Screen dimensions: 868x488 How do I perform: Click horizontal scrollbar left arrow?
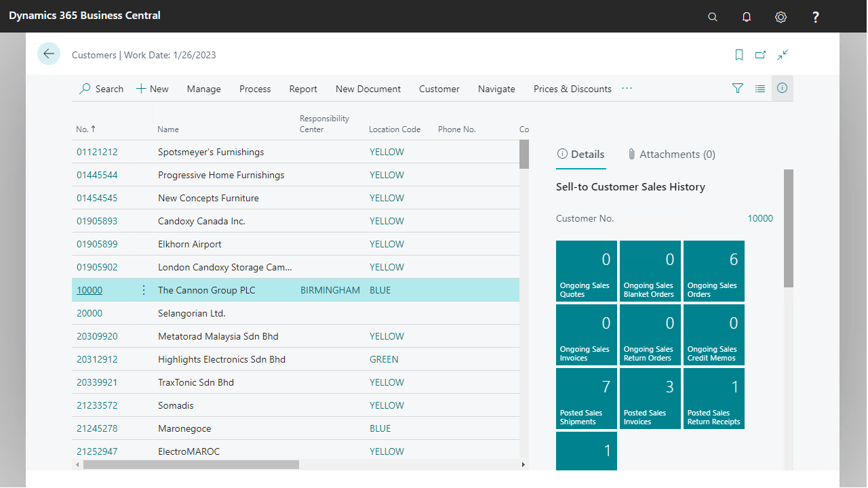click(77, 465)
